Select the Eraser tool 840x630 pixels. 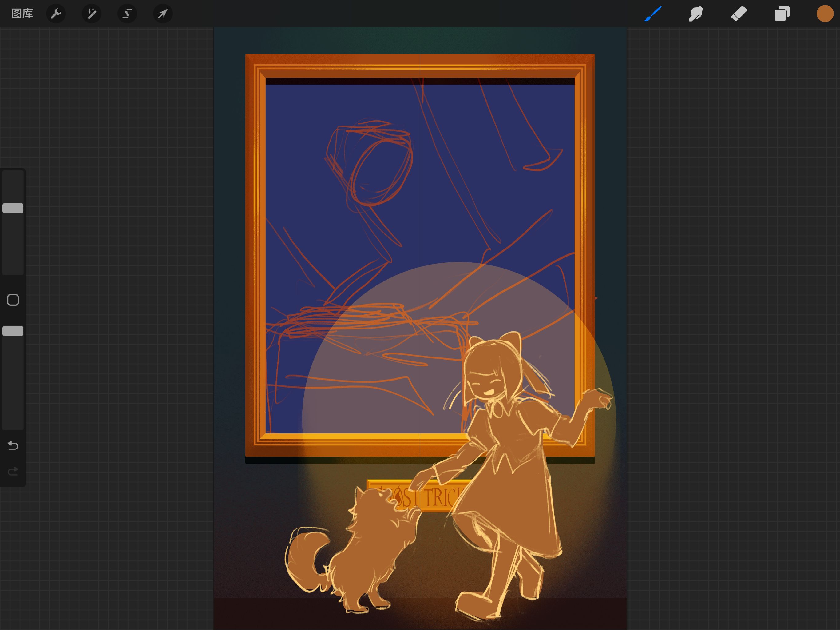coord(739,14)
